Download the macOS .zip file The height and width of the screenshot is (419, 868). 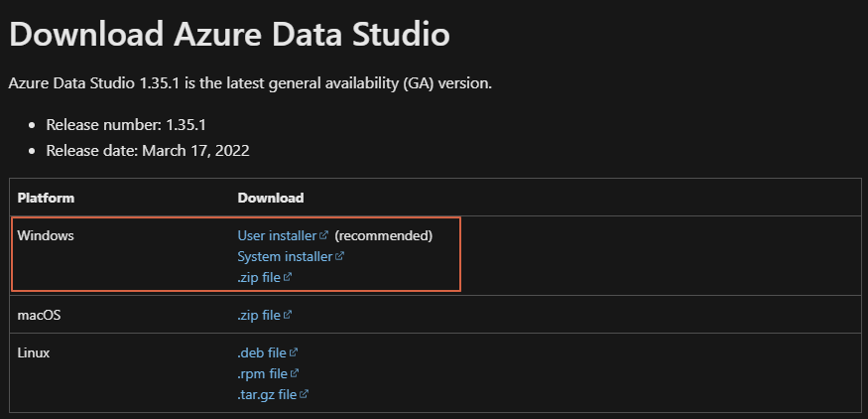pos(259,316)
